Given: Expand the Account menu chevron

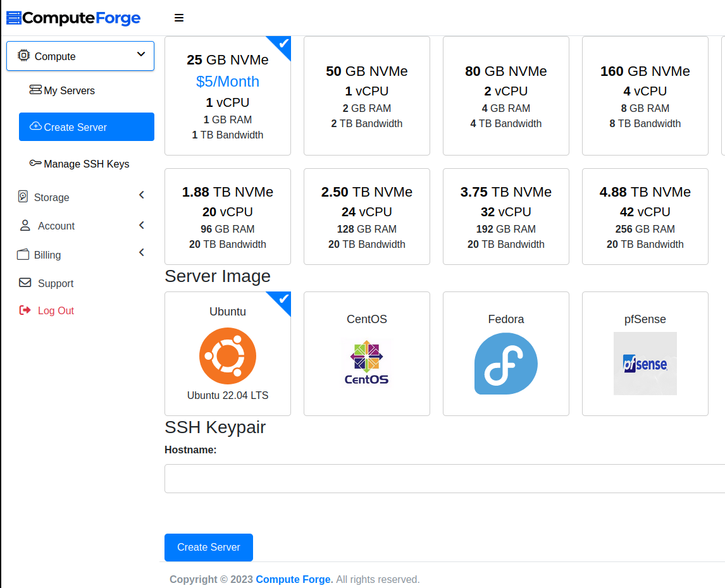Looking at the screenshot, I should tap(142, 225).
